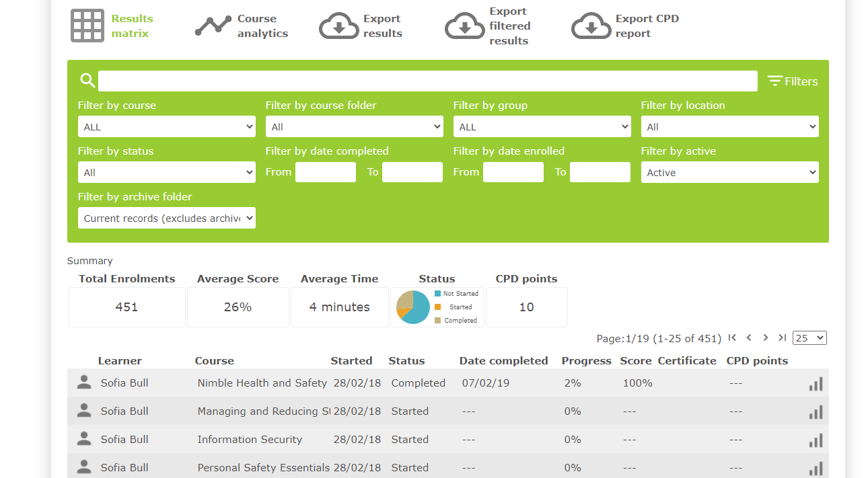Click learner icon in Managing and Reducing row
This screenshot has width=868, height=478.
coord(84,411)
